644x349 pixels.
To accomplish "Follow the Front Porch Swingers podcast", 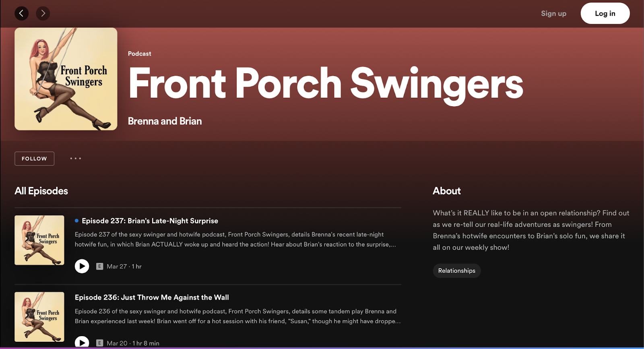I will pyautogui.click(x=34, y=159).
